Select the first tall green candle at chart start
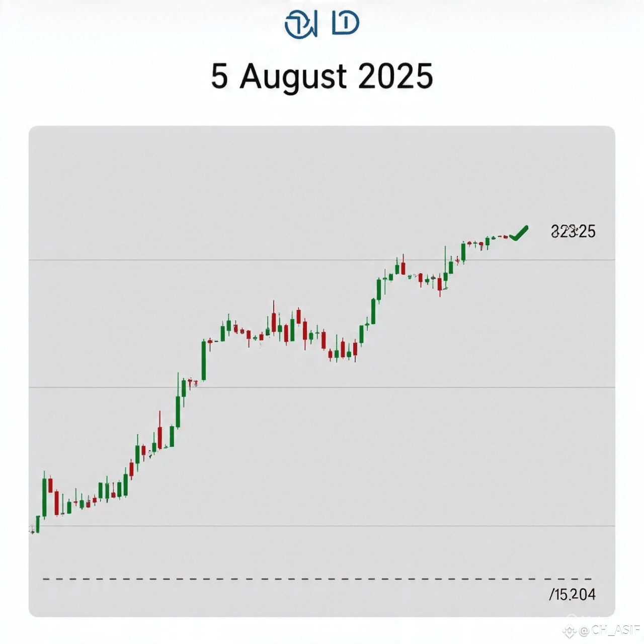 pos(44,496)
